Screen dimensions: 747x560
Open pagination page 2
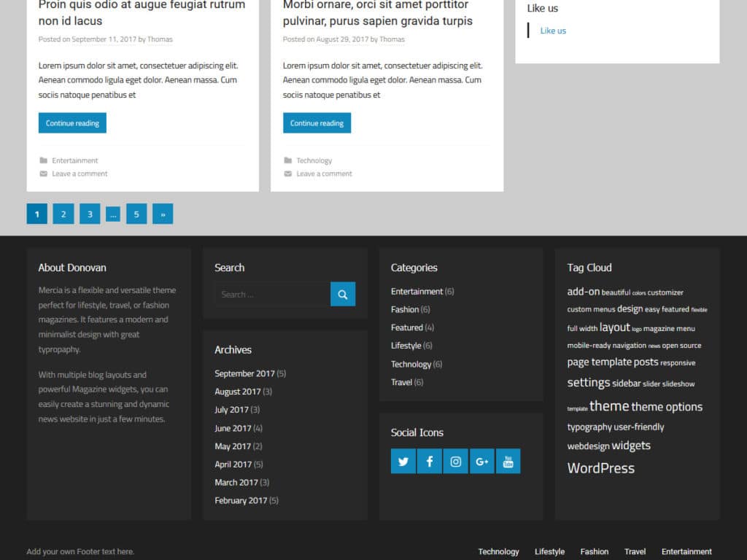(x=63, y=214)
